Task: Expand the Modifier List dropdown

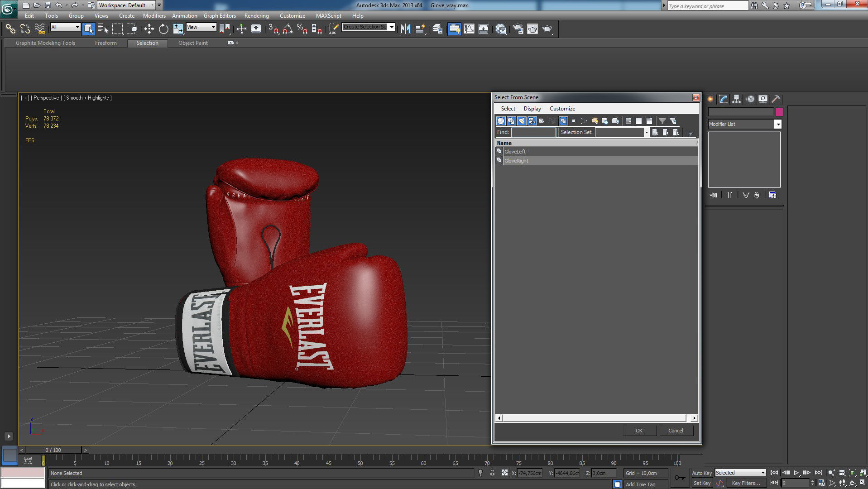Action: tap(745, 124)
